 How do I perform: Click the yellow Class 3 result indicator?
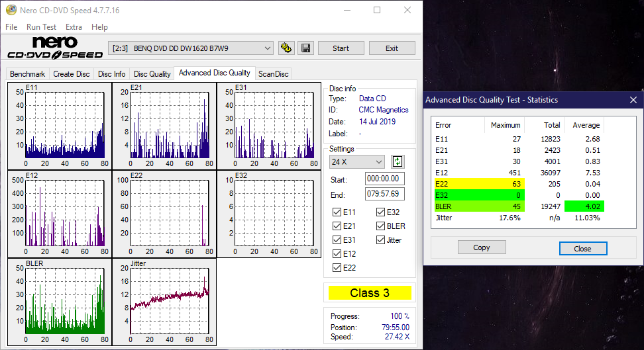pyautogui.click(x=370, y=293)
